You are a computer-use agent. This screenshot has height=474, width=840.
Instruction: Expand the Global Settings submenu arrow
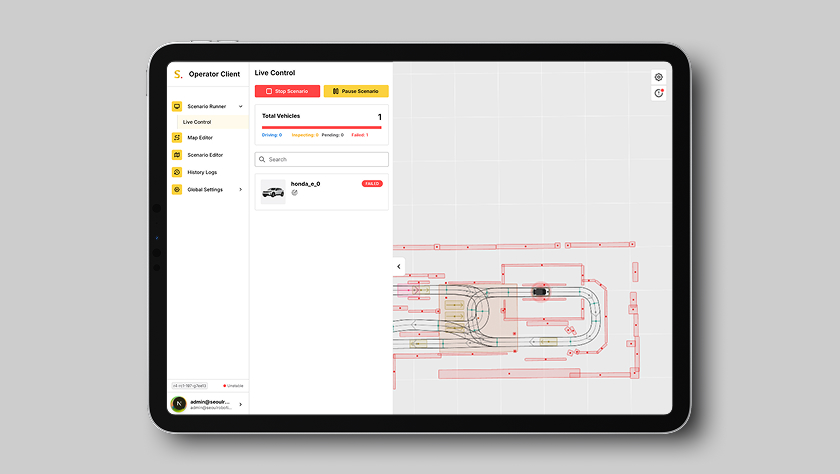click(240, 189)
